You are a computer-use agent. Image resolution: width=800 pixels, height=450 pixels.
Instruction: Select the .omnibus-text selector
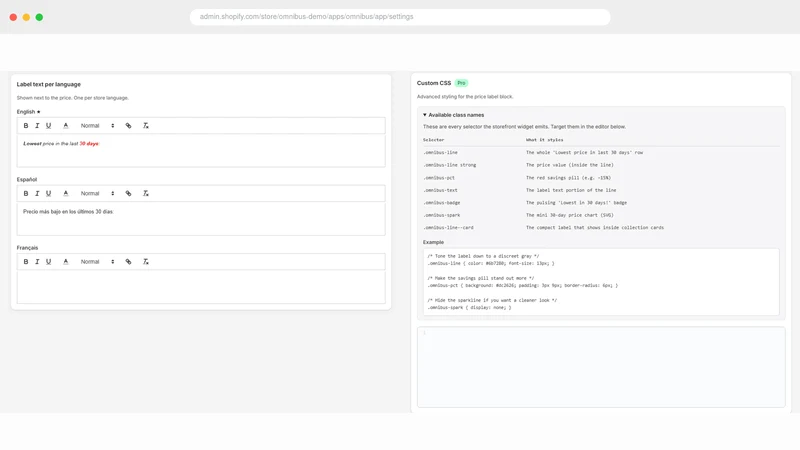coord(440,190)
